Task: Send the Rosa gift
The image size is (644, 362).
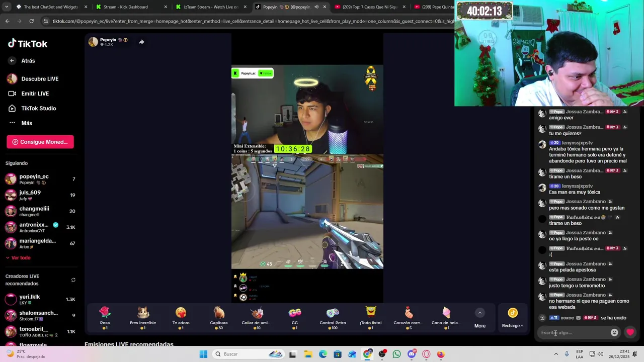Action: click(x=105, y=318)
